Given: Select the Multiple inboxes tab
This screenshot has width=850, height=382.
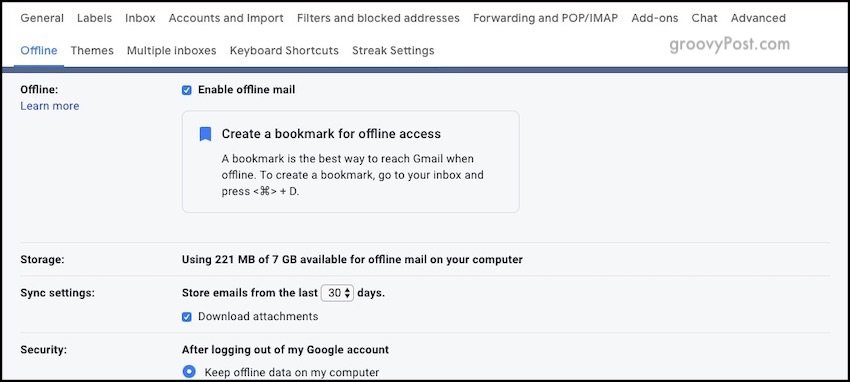Looking at the screenshot, I should (x=171, y=50).
